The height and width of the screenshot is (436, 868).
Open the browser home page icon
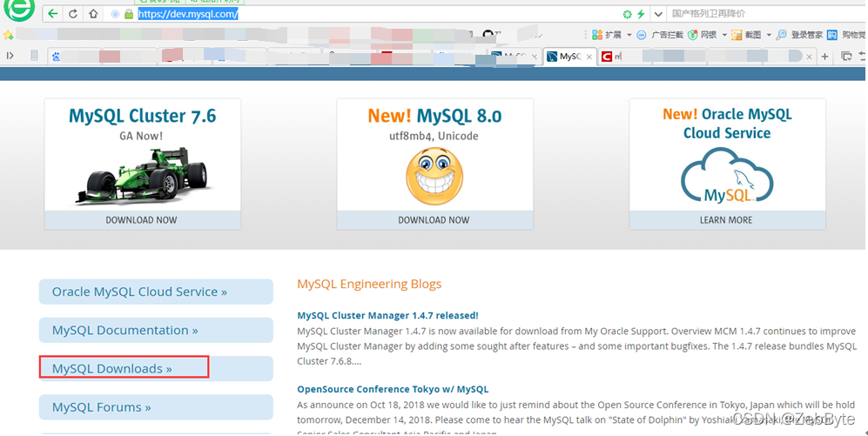(93, 14)
